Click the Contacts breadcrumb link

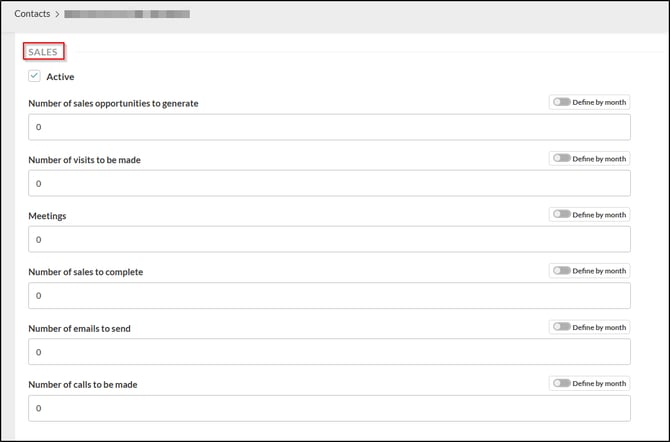pos(32,14)
